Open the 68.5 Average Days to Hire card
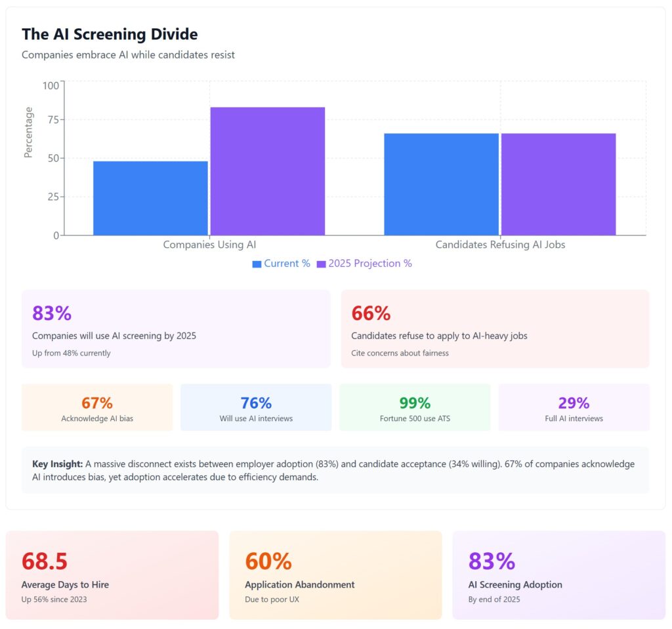Image resolution: width=672 pixels, height=629 pixels. (112, 575)
